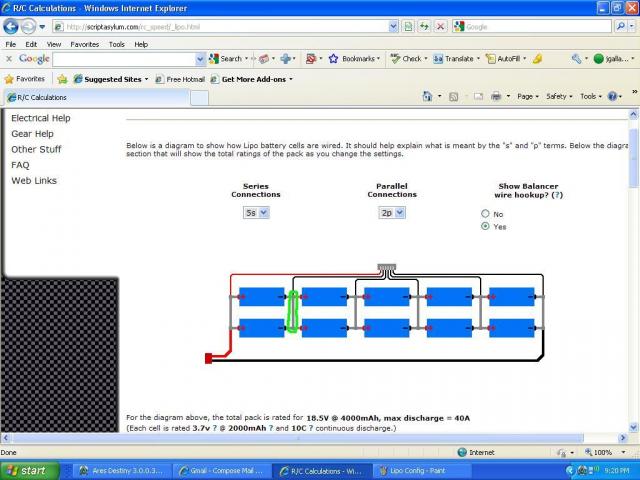Click the Favorites star button
The width and height of the screenshot is (640, 480).
[x=25, y=78]
